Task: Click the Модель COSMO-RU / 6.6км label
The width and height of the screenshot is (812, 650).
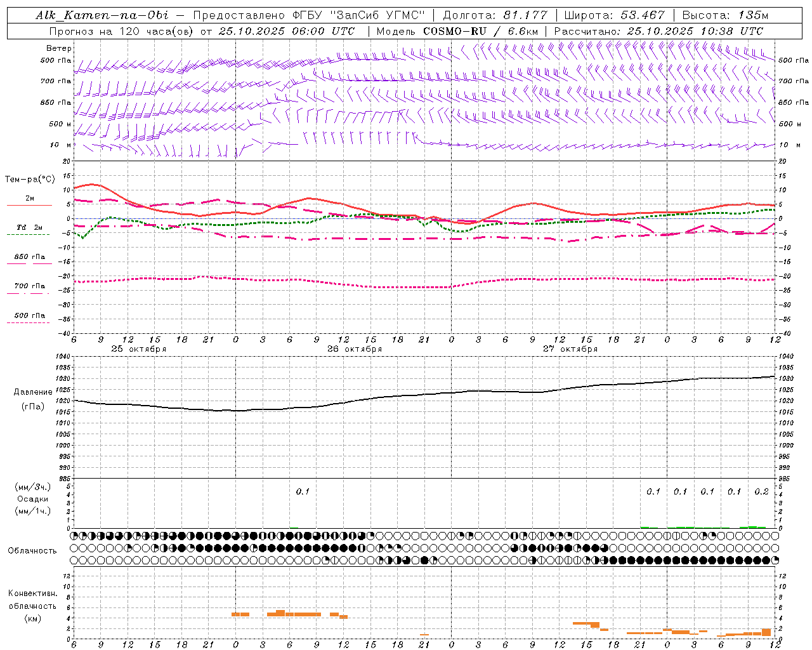Action: click(457, 31)
